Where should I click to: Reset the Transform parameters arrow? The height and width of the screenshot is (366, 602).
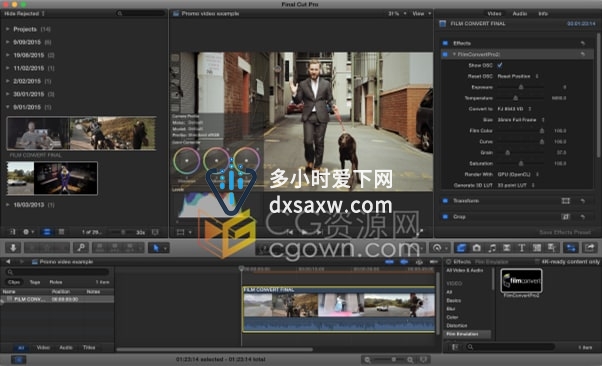click(583, 201)
